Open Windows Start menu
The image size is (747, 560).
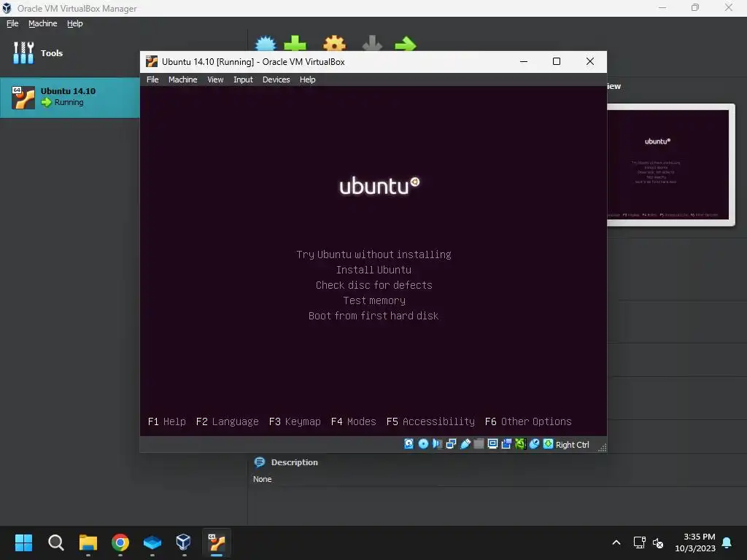(23, 542)
